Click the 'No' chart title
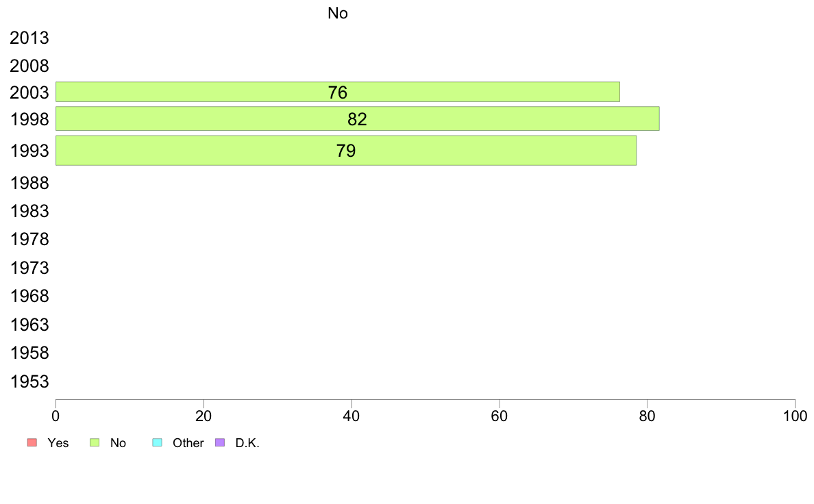 [337, 13]
